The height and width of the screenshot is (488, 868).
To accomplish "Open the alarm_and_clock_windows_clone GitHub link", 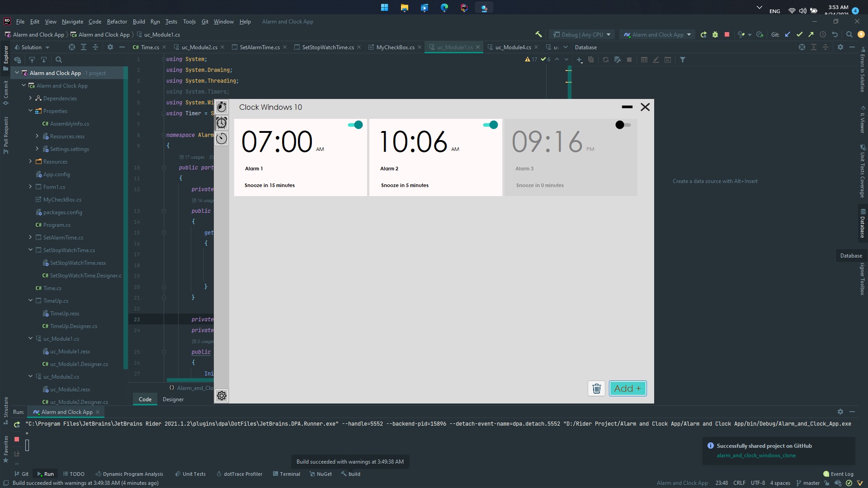I will coord(756,456).
